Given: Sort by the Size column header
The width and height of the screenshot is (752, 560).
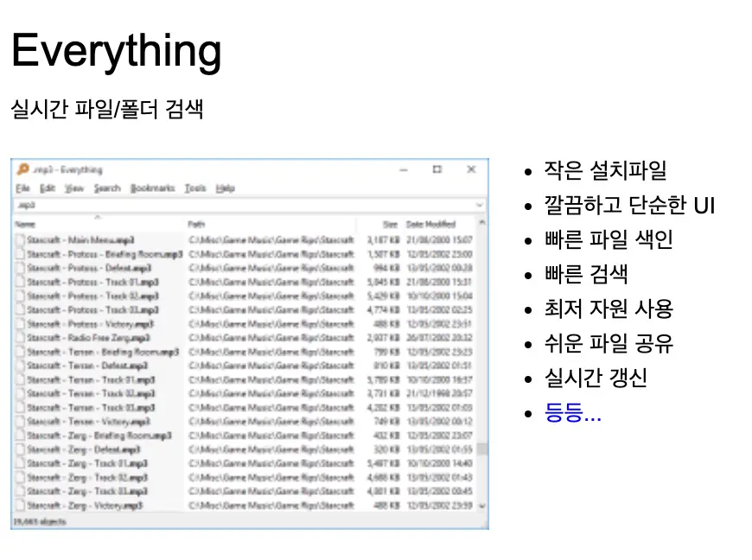Looking at the screenshot, I should (391, 224).
